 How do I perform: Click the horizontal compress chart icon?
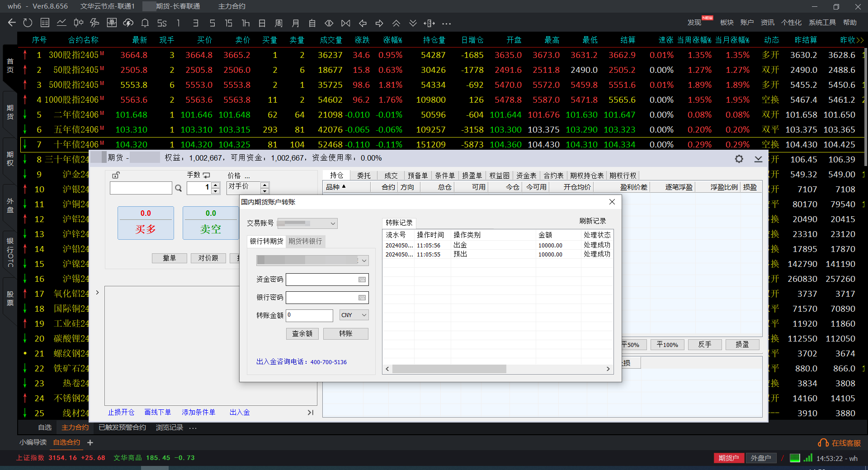point(346,23)
